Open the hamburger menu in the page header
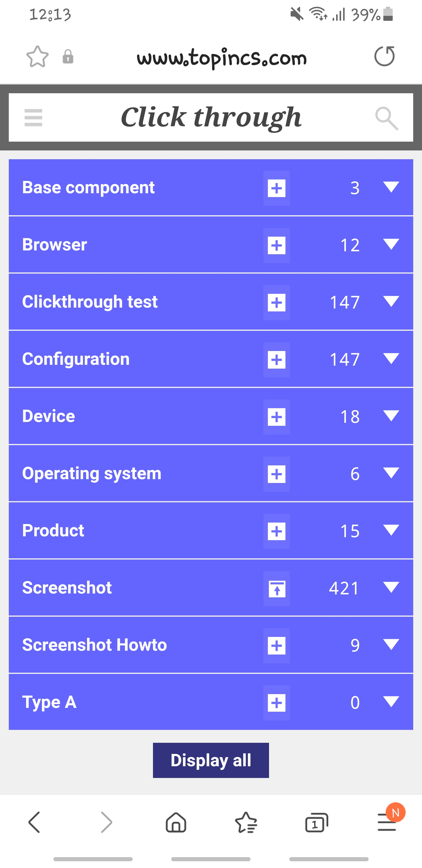 (33, 118)
